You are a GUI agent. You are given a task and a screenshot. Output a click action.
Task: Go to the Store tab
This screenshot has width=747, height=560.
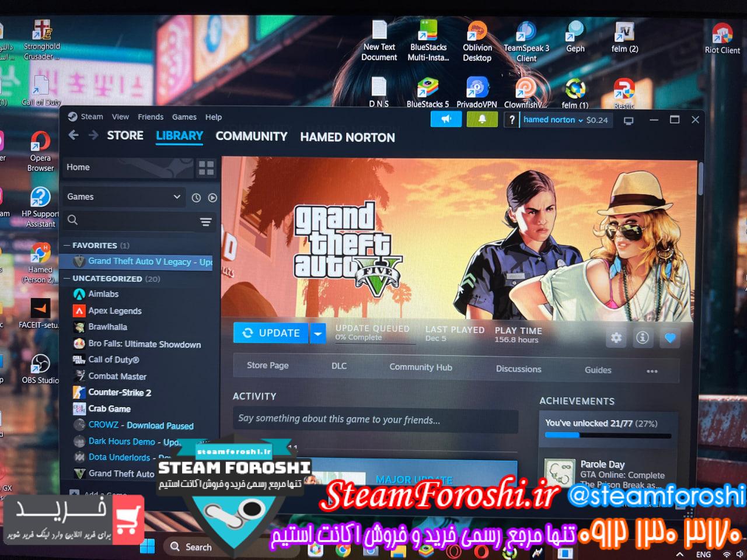coord(125,135)
